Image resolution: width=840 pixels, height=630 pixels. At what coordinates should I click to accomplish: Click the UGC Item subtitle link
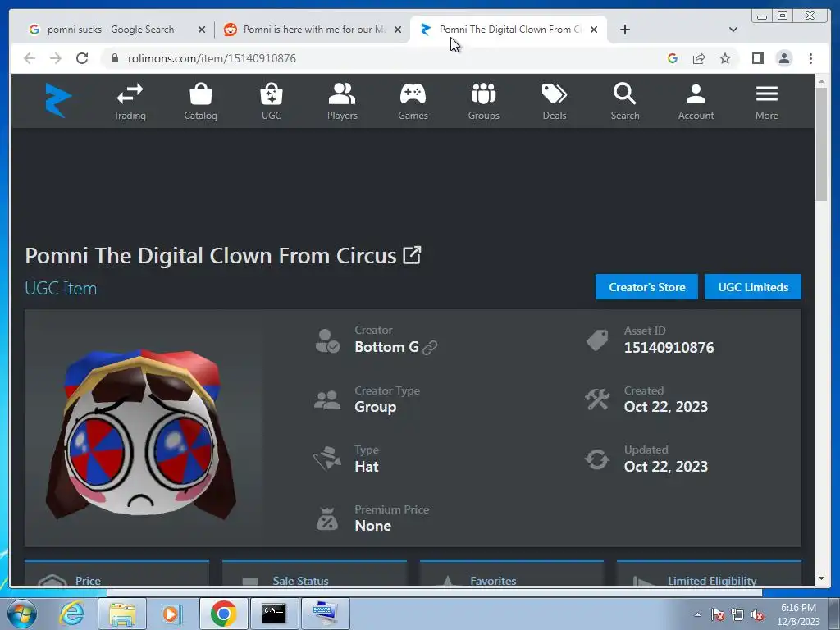(x=61, y=288)
